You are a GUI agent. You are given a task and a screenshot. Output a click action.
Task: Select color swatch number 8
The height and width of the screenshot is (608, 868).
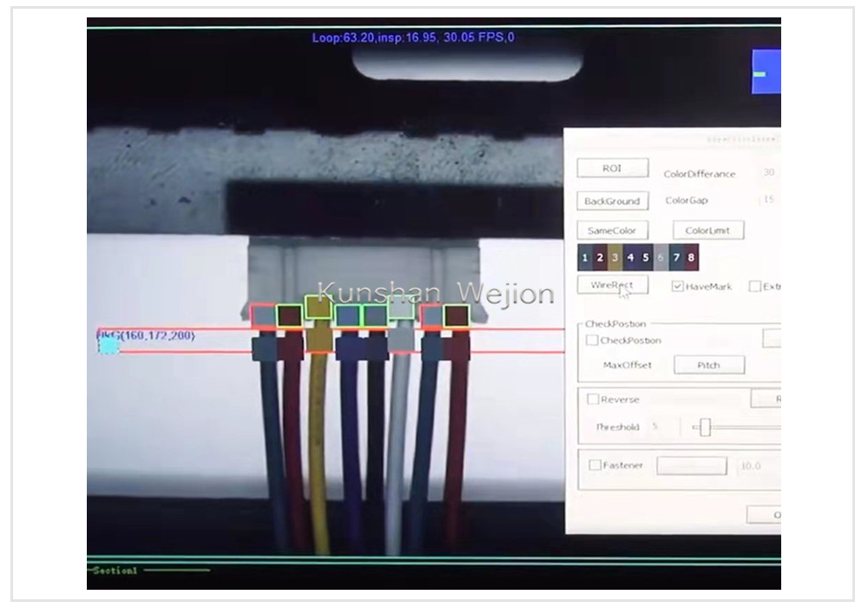[x=691, y=258]
